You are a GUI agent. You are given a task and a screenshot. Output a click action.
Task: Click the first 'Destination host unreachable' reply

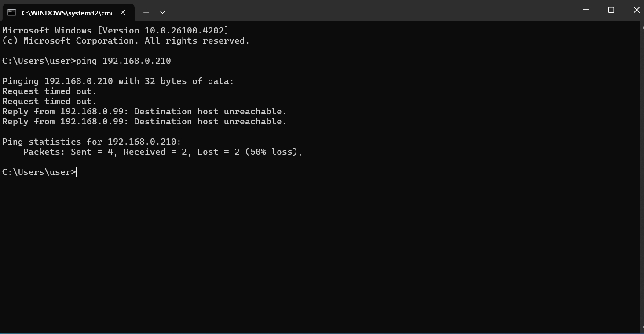point(144,112)
